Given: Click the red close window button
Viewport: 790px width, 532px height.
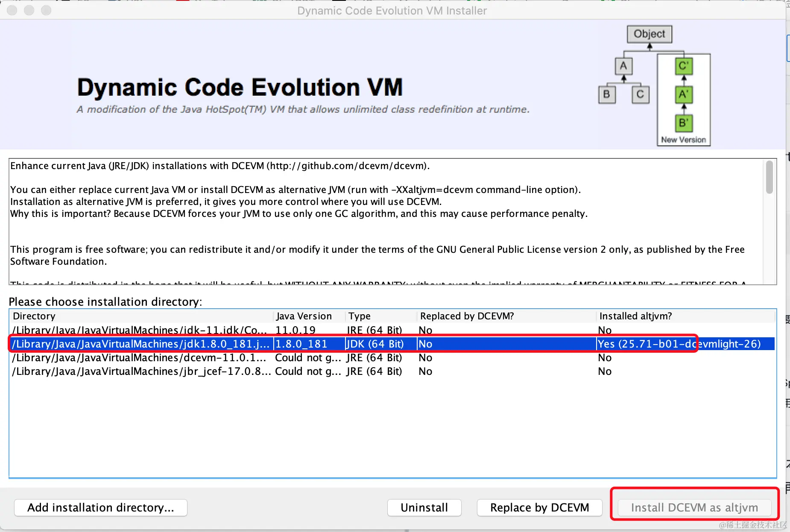Looking at the screenshot, I should click(x=12, y=10).
